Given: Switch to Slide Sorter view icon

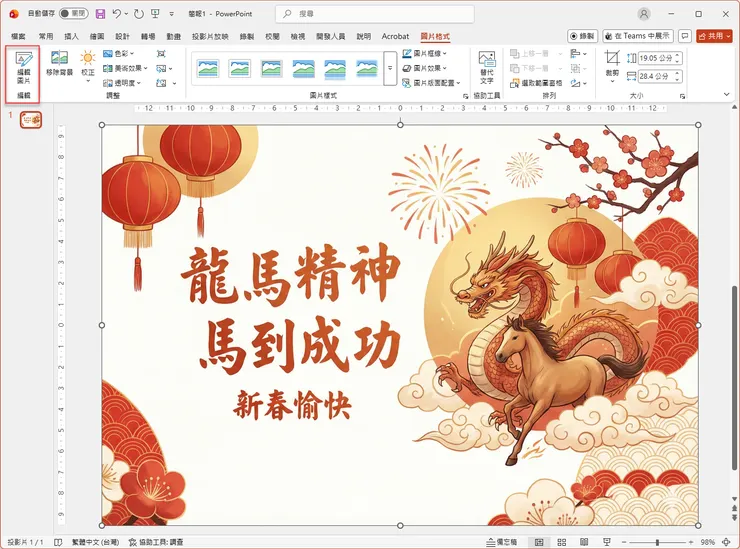Looking at the screenshot, I should coord(562,542).
